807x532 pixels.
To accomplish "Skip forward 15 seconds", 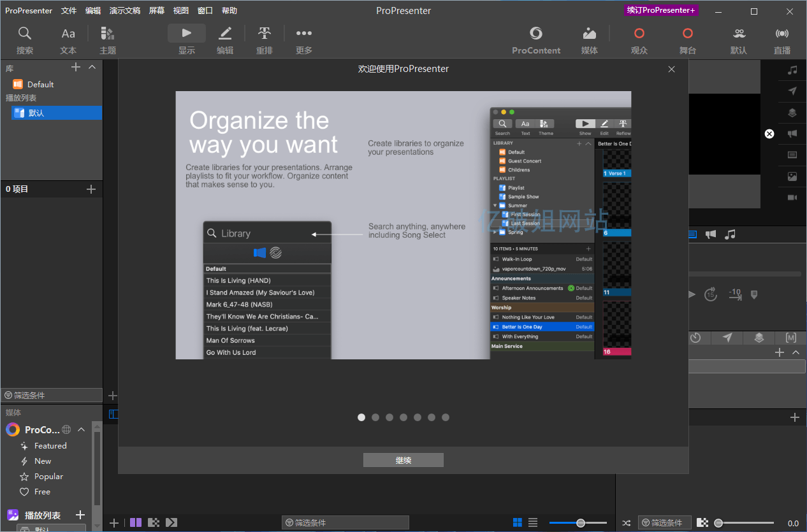I will click(711, 294).
